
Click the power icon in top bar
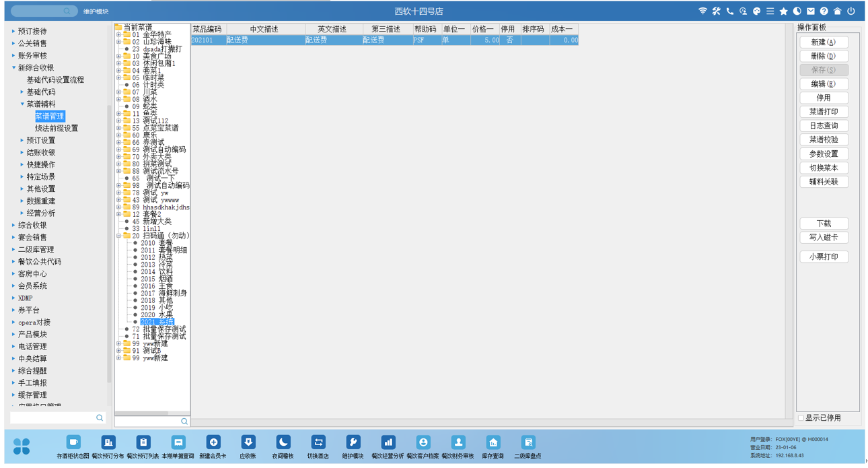tap(851, 11)
